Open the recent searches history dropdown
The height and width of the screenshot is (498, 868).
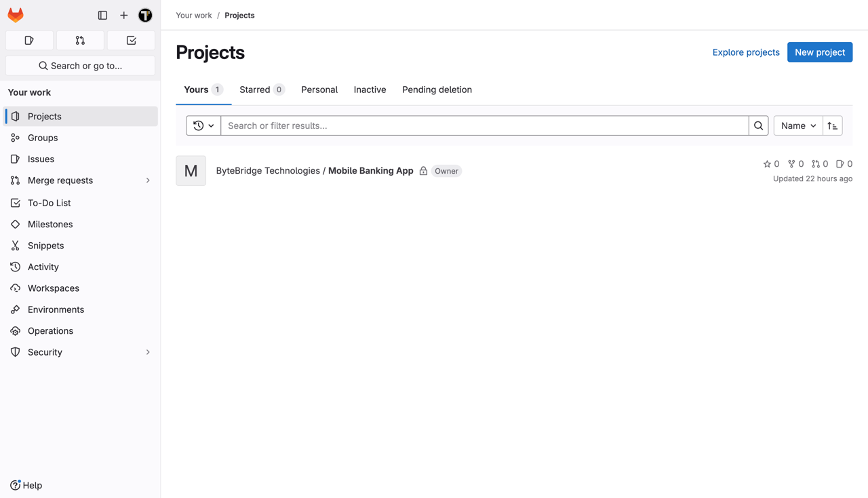[203, 126]
